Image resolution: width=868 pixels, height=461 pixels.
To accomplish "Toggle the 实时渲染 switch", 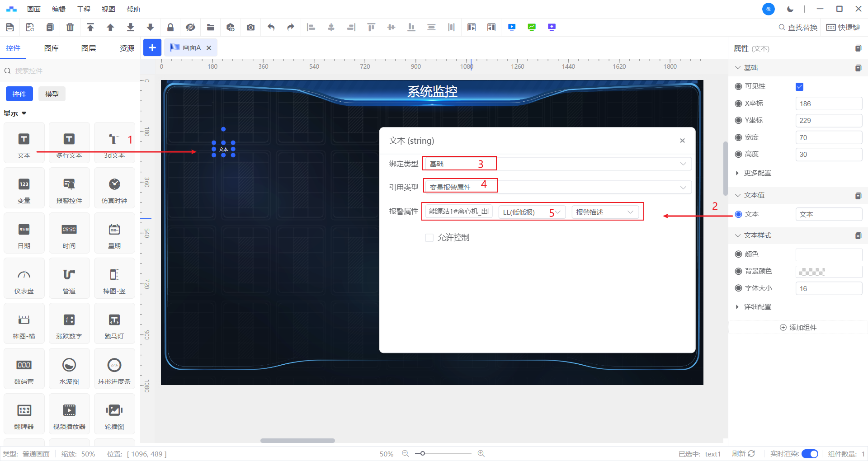I will pyautogui.click(x=809, y=454).
